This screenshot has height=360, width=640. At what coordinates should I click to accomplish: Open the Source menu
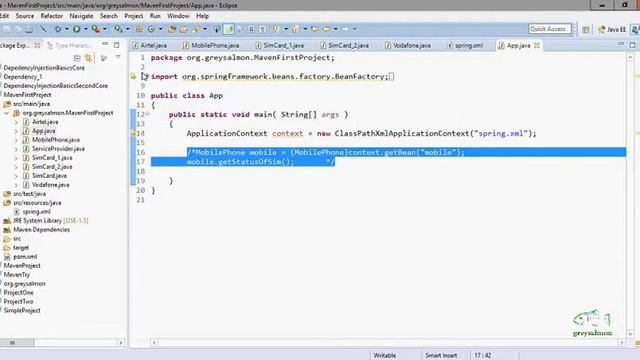click(x=24, y=16)
